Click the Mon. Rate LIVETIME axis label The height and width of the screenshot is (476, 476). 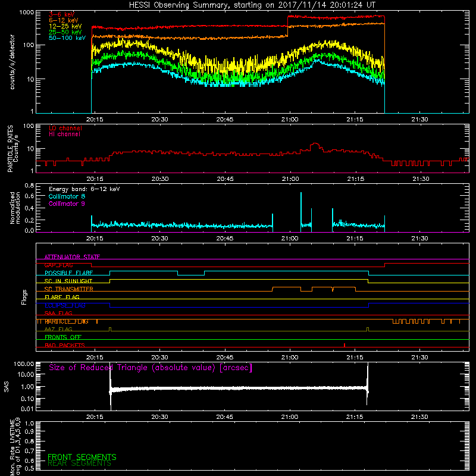[15, 447]
